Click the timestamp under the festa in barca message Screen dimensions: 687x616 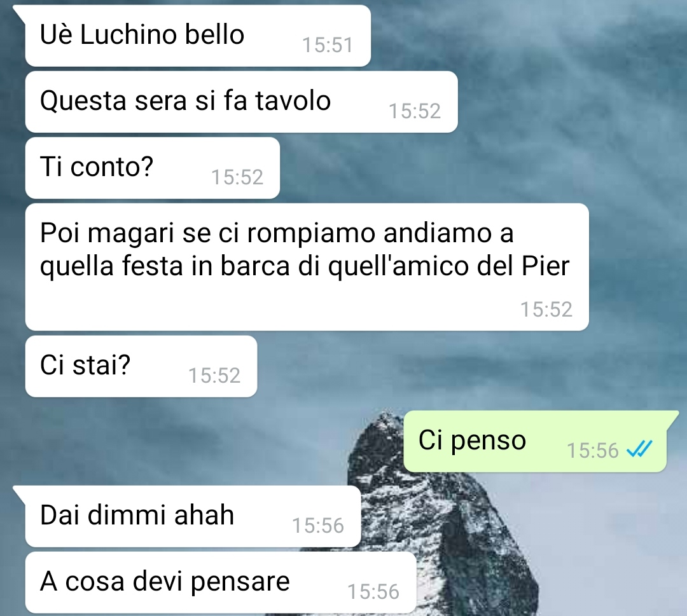(546, 310)
